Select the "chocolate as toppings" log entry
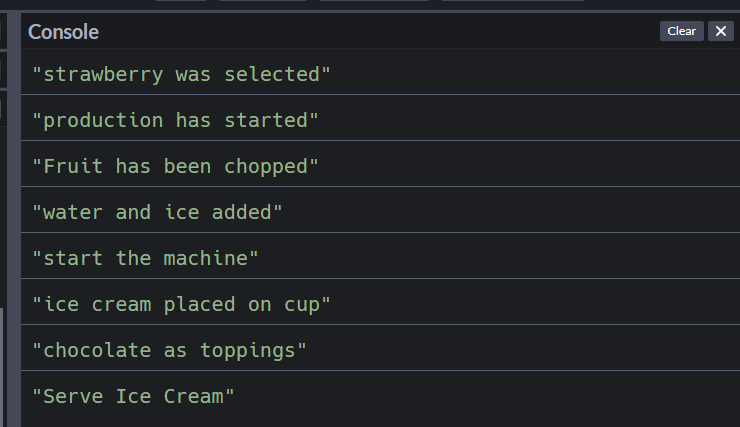This screenshot has width=740, height=427. (380, 348)
